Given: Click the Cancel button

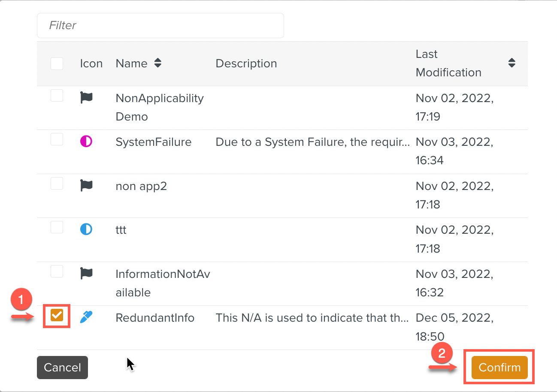Looking at the screenshot, I should click(x=62, y=368).
